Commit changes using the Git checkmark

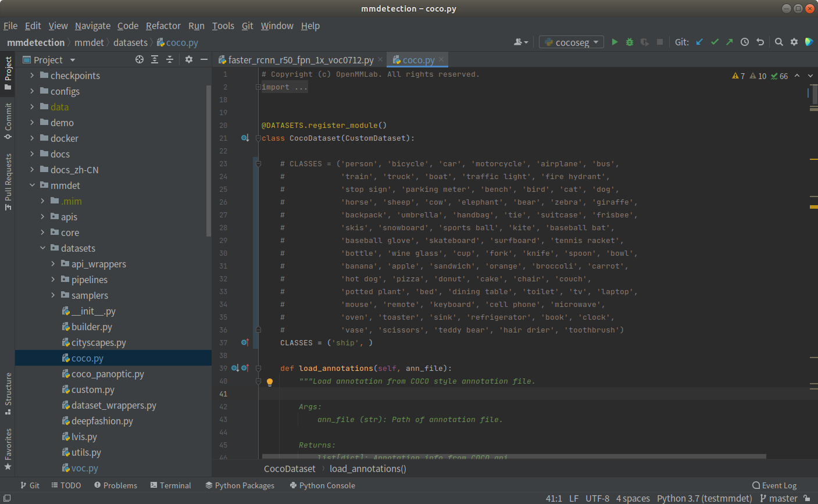[715, 42]
